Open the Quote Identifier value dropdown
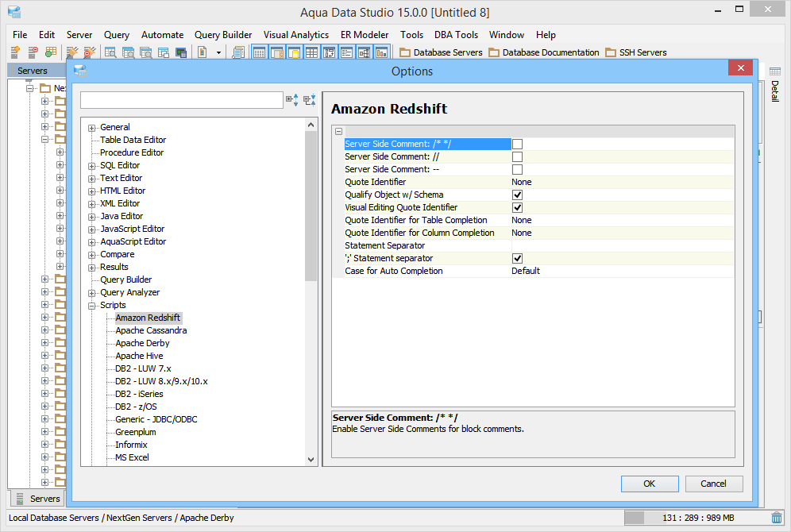This screenshot has height=532, width=791. 623,182
